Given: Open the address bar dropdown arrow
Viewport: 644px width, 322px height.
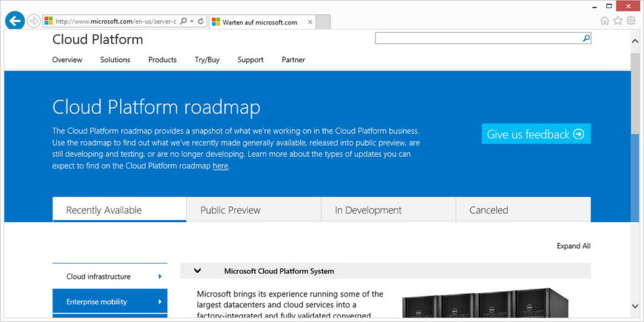Looking at the screenshot, I should (x=192, y=21).
